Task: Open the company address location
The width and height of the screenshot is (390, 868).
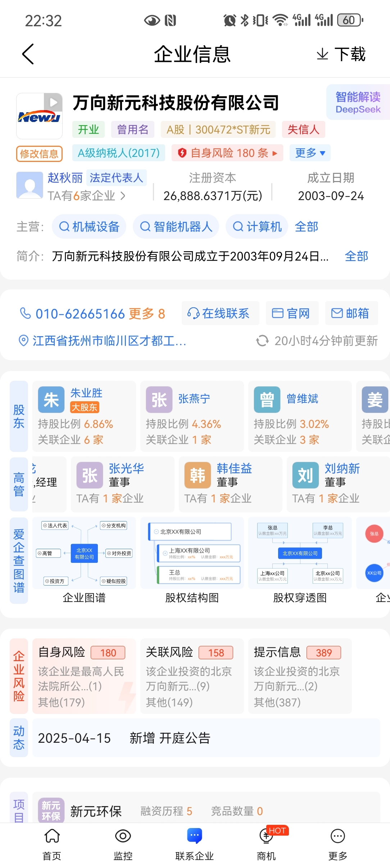Action: [x=103, y=340]
